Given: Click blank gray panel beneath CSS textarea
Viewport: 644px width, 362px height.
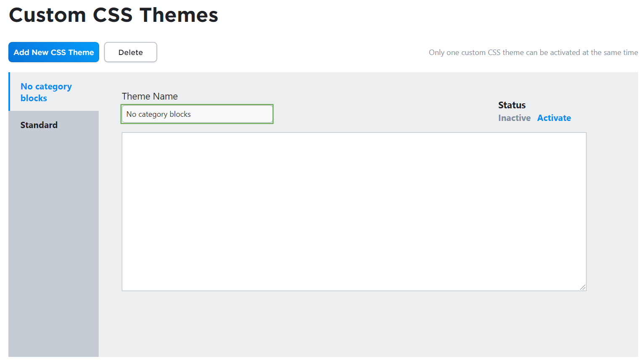Looking at the screenshot, I should click(x=354, y=323).
